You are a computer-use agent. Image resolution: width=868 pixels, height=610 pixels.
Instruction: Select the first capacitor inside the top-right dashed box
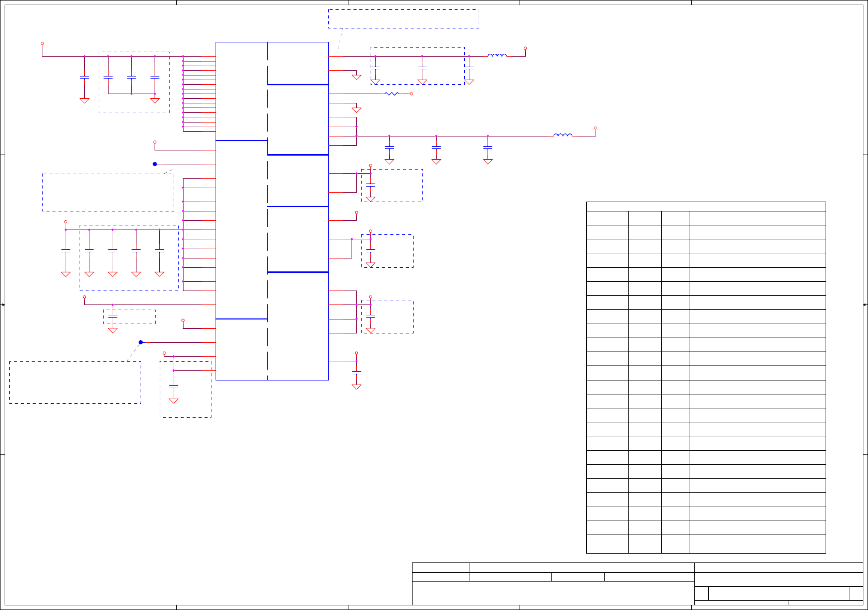375,68
